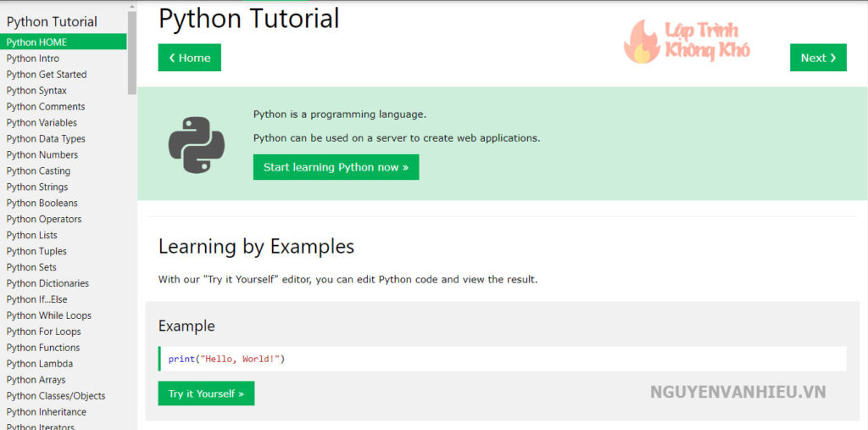This screenshot has width=868, height=430.
Task: Open the Python Dictionaries lesson
Action: coord(47,284)
